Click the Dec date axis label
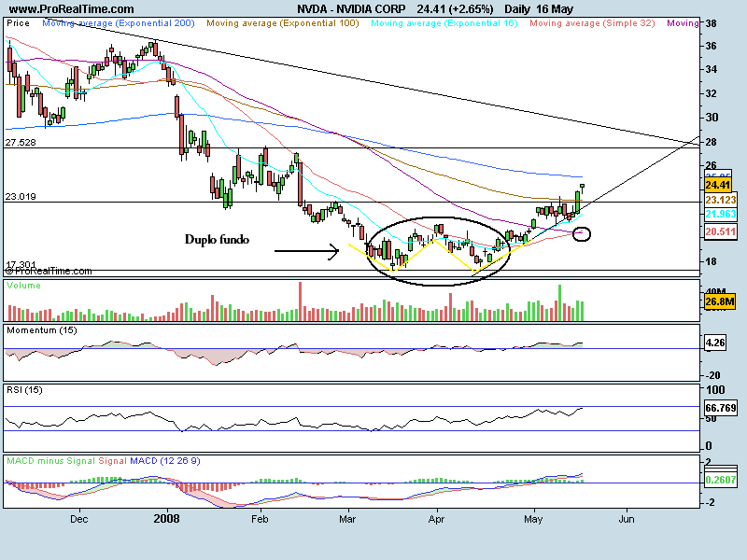747x560 pixels. tap(78, 519)
